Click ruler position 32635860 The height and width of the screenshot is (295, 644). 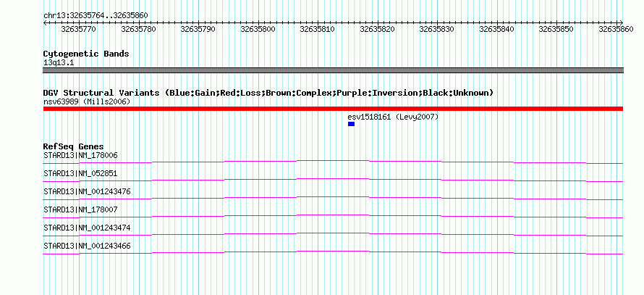click(616, 29)
